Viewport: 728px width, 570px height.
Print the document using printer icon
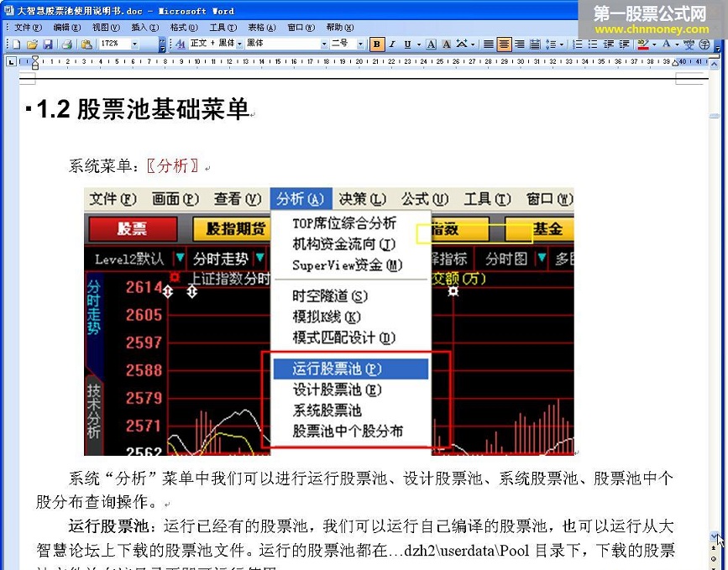(67, 44)
